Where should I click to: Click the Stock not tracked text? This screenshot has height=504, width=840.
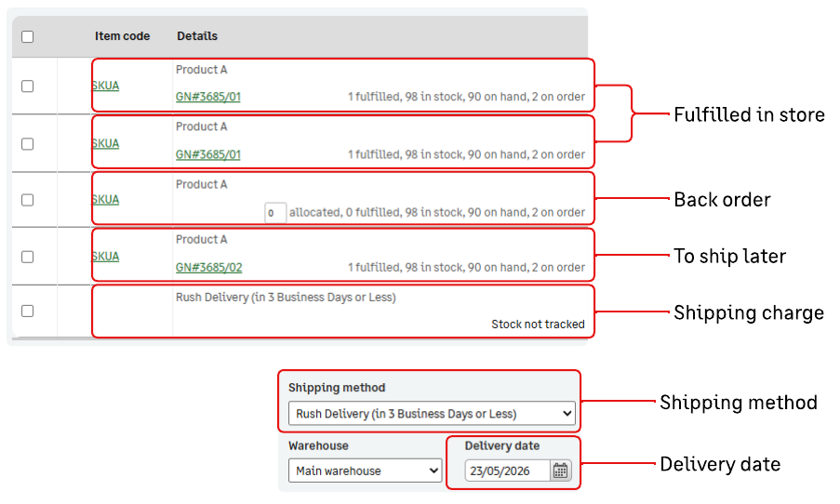tap(538, 324)
